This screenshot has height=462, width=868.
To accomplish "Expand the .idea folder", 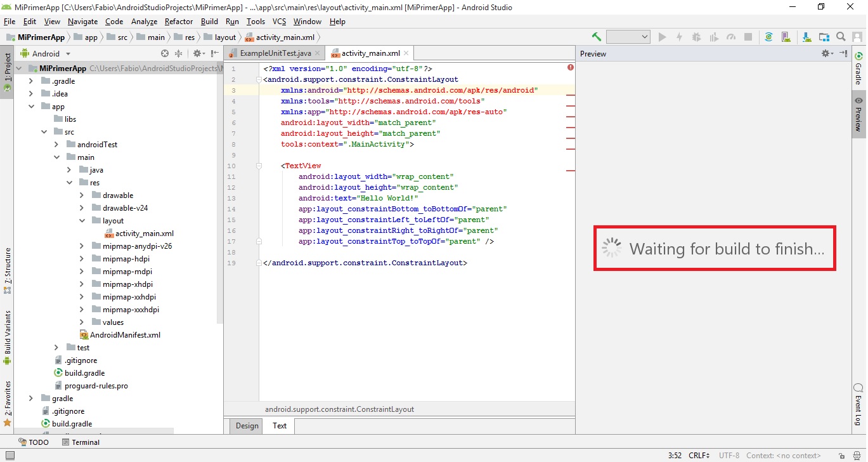I will click(32, 94).
